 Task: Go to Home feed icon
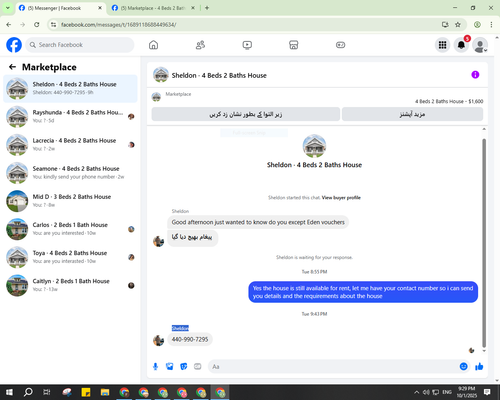[x=153, y=45]
